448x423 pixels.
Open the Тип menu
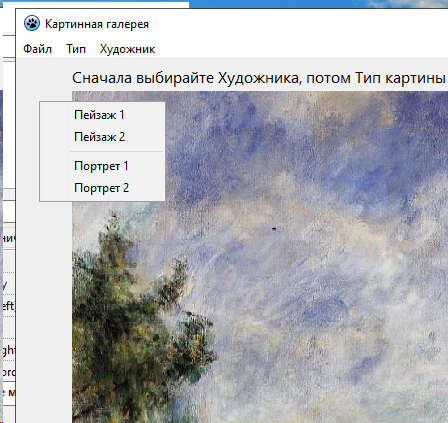(76, 49)
